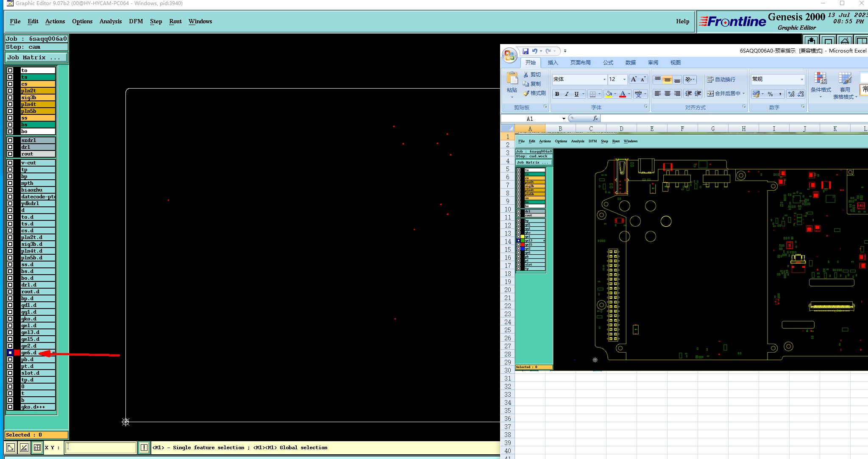The width and height of the screenshot is (868, 459).
Task: Click the Excel Office round button
Action: coord(509,56)
